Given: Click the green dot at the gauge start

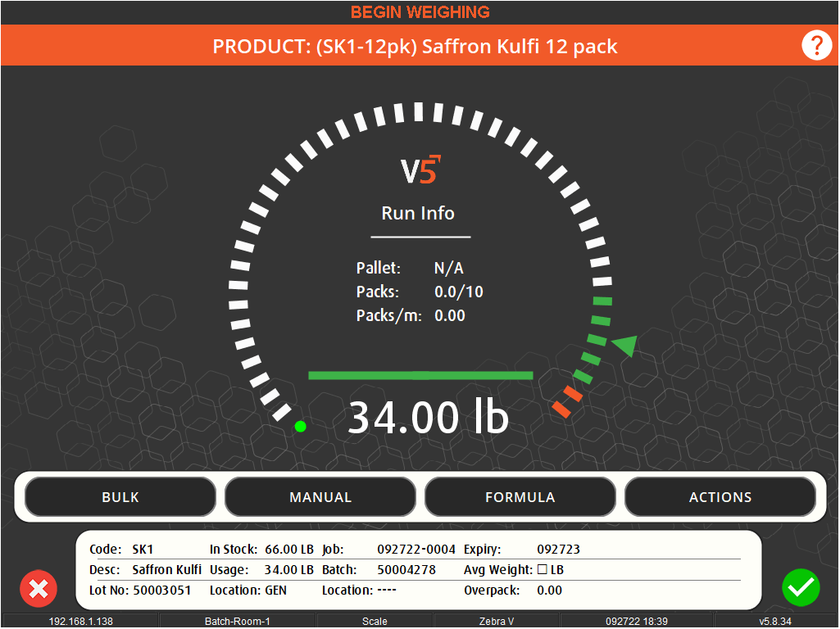Looking at the screenshot, I should (300, 426).
